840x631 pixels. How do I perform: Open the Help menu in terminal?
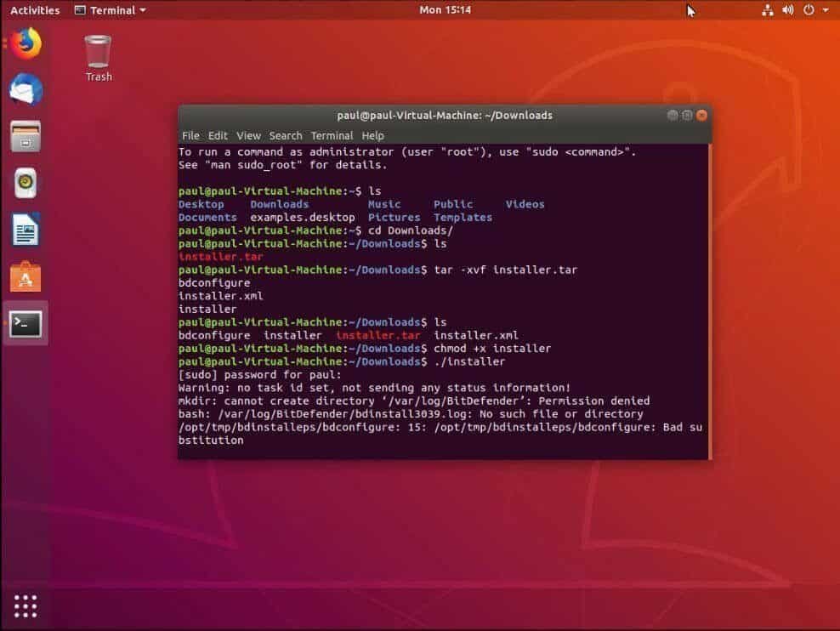point(372,135)
